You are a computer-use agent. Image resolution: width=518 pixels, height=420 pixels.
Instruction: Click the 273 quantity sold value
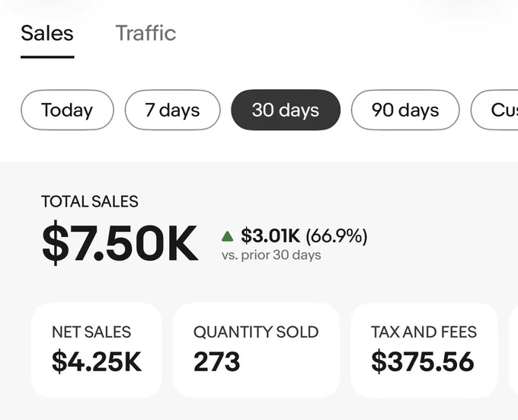coord(216,362)
